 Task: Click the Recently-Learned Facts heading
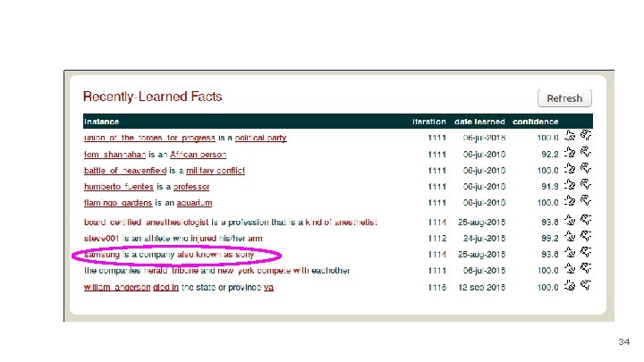[152, 97]
